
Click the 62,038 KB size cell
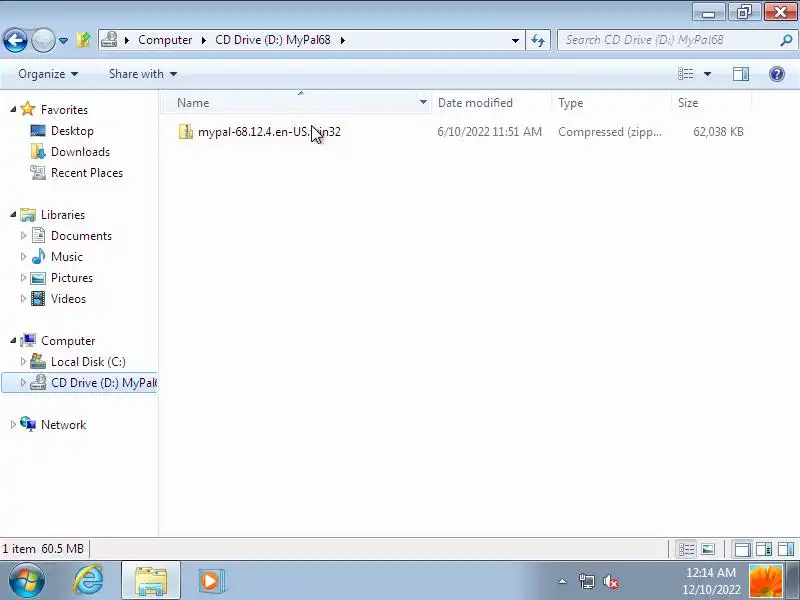[718, 132]
